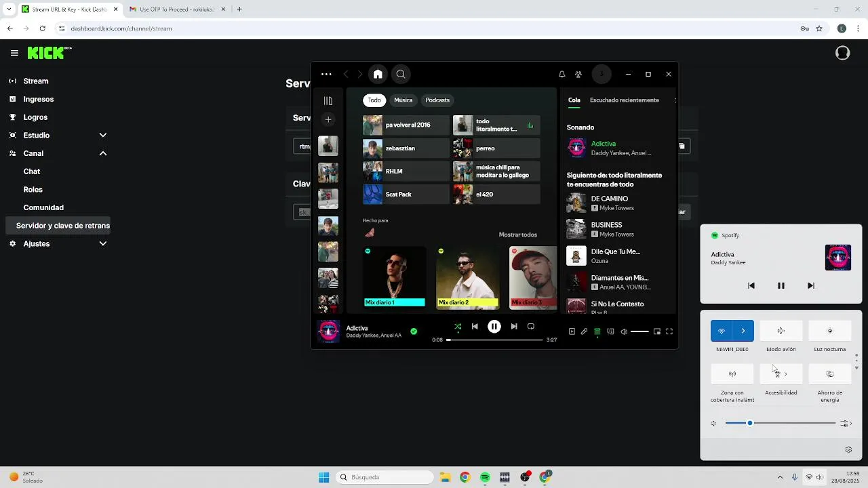Toggle Ahorro de energía
This screenshot has height=488, width=868.
coord(830,373)
